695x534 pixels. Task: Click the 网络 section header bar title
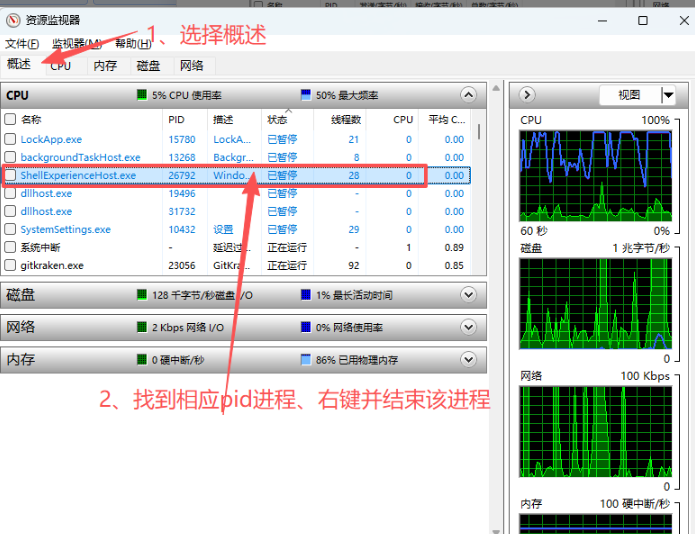[20, 327]
